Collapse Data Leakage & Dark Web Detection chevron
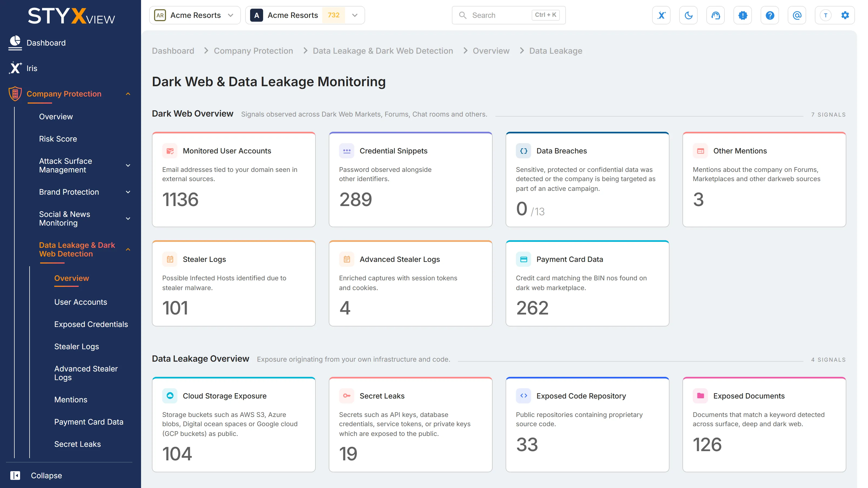The image size is (868, 488). click(128, 249)
